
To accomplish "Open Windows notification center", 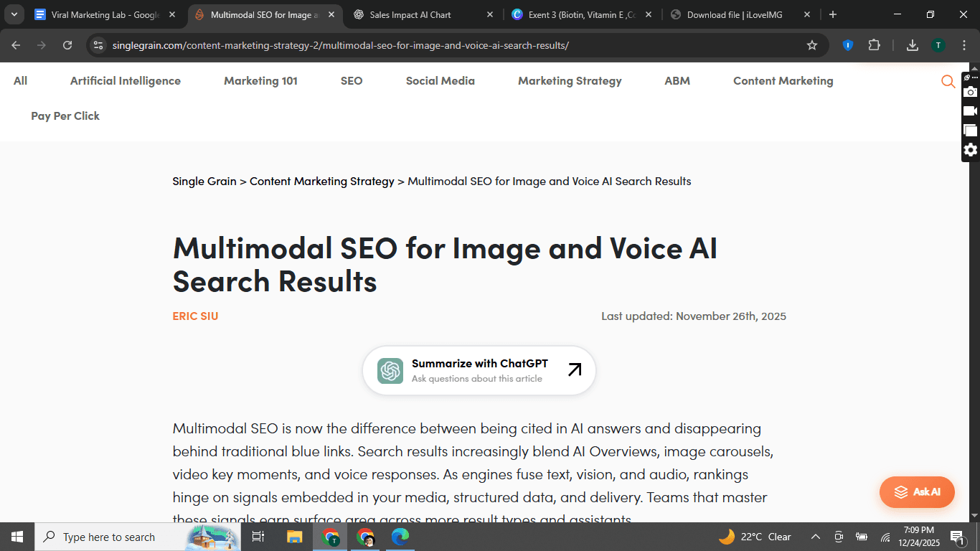I will pyautogui.click(x=958, y=537).
